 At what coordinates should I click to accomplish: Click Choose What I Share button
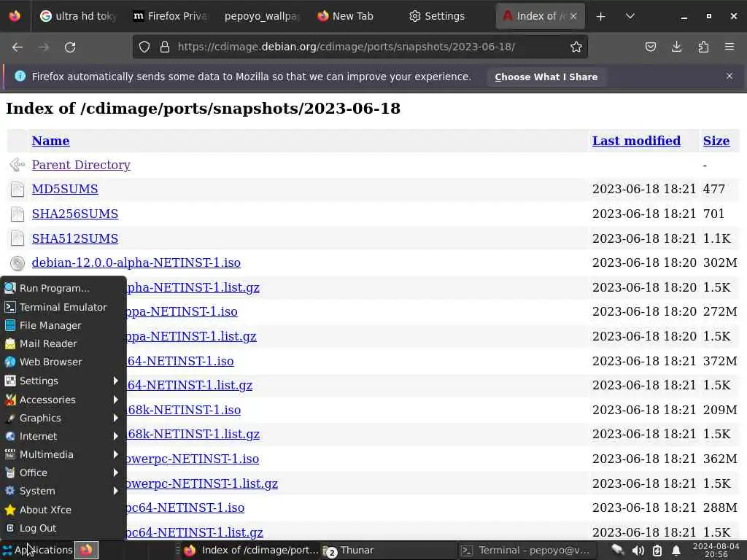point(546,77)
